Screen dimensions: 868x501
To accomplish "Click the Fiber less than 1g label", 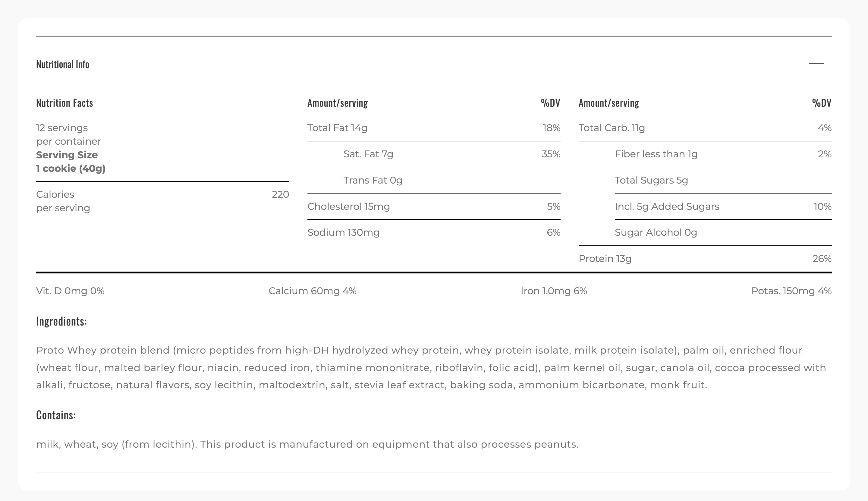I will click(x=656, y=154).
